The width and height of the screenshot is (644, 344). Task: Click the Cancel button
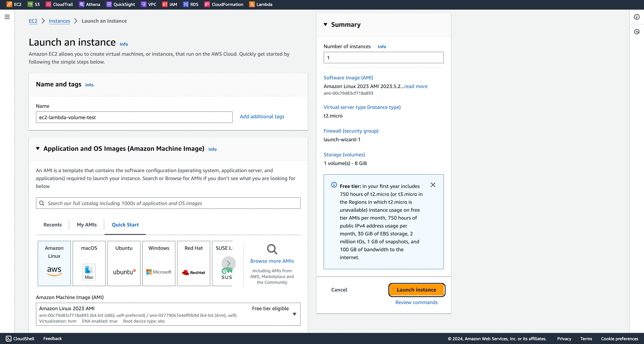coord(339,290)
